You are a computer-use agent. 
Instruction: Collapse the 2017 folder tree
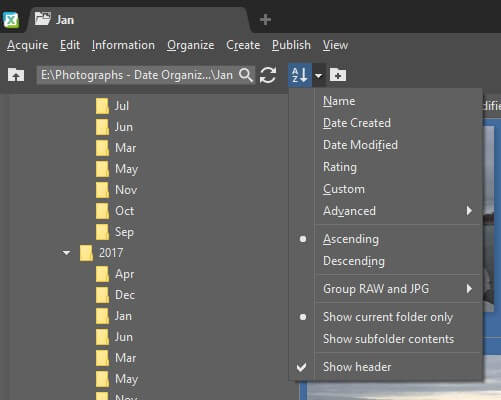click(x=66, y=253)
